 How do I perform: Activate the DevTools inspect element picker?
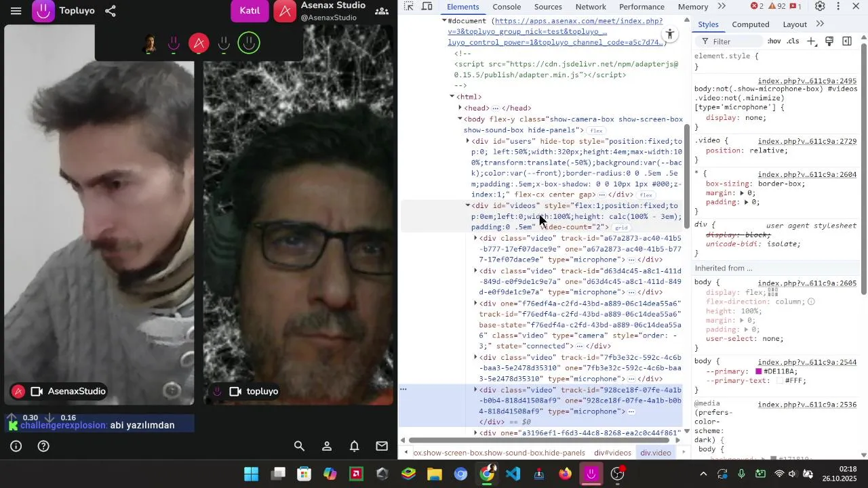[x=409, y=6]
